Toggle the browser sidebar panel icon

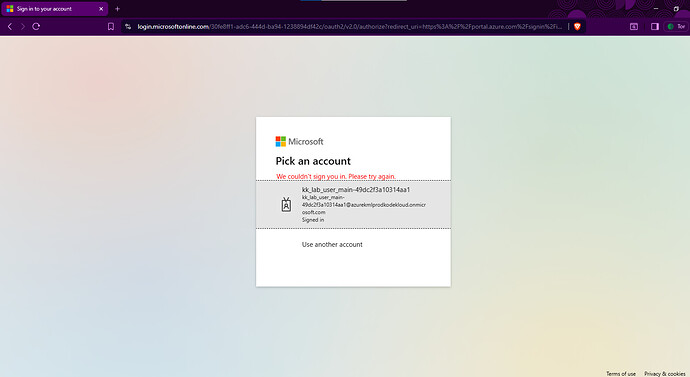pyautogui.click(x=655, y=26)
